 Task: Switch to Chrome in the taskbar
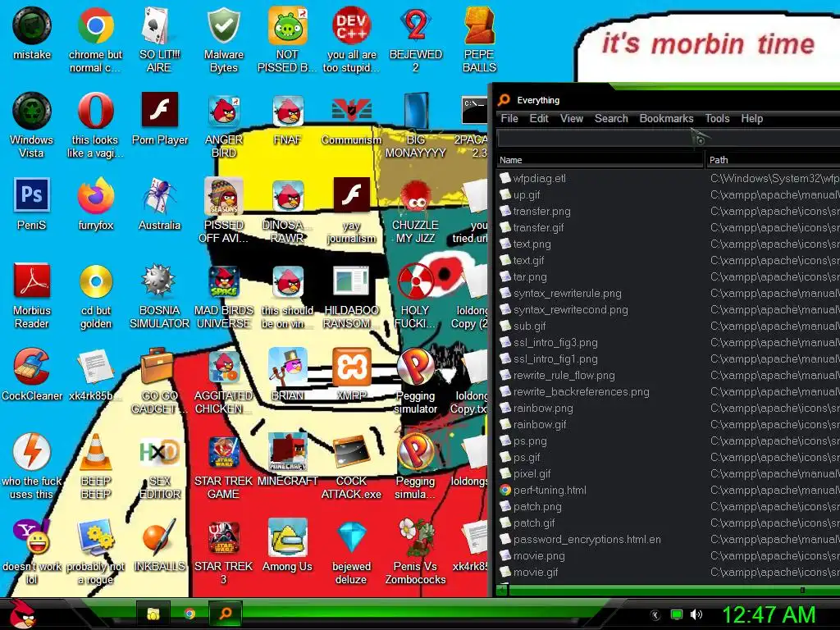(x=189, y=614)
